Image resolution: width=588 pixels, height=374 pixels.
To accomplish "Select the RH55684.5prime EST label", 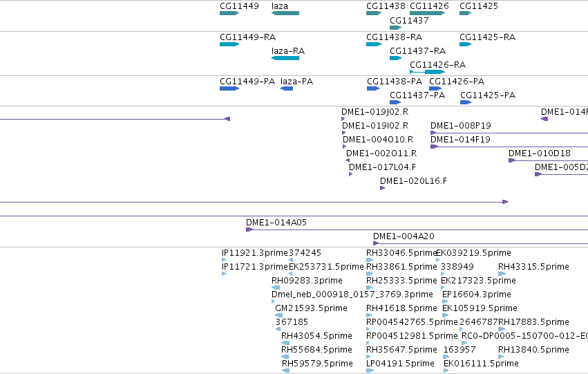I will [x=317, y=350].
